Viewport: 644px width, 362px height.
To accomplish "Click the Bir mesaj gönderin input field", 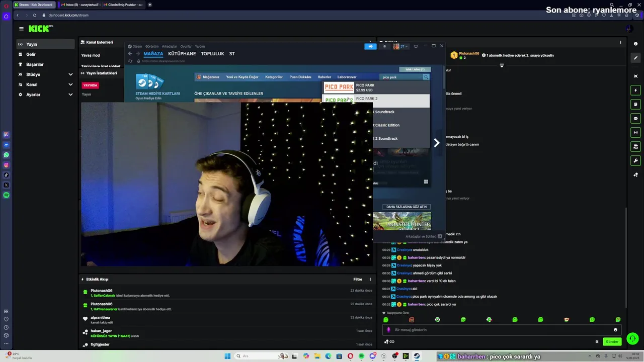I will [502, 330].
